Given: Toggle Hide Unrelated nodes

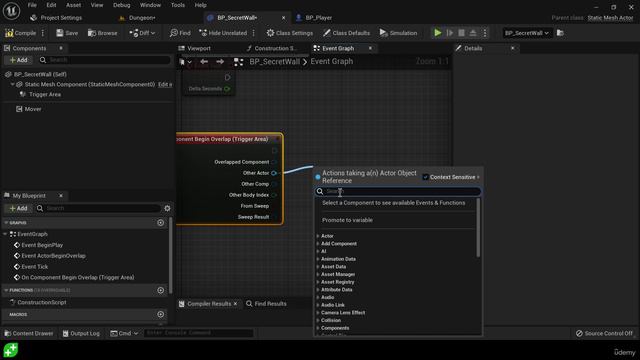Looking at the screenshot, I should tap(223, 33).
